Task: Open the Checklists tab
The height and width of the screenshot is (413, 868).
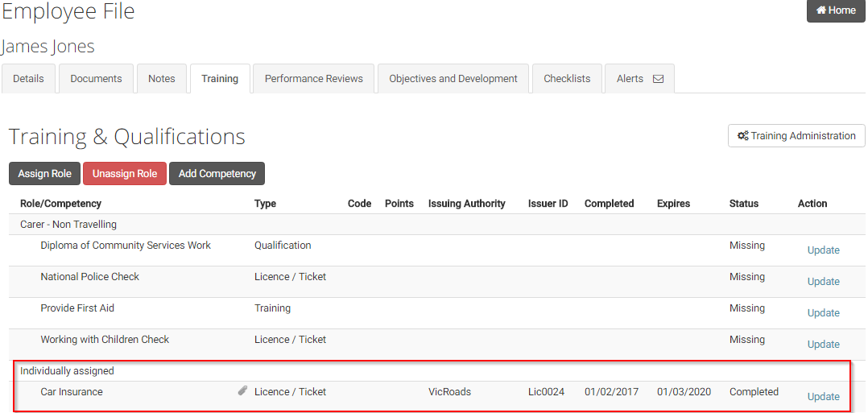Action: point(567,79)
